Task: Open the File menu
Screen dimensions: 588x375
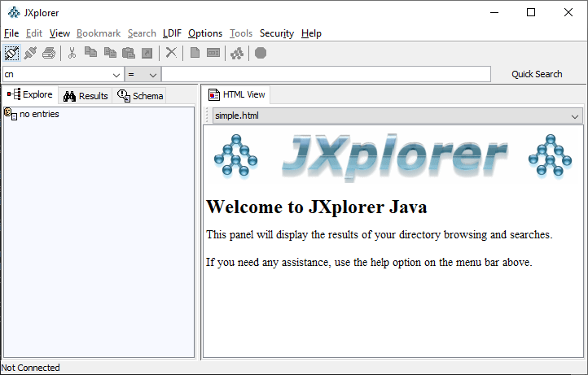Action: pos(11,33)
